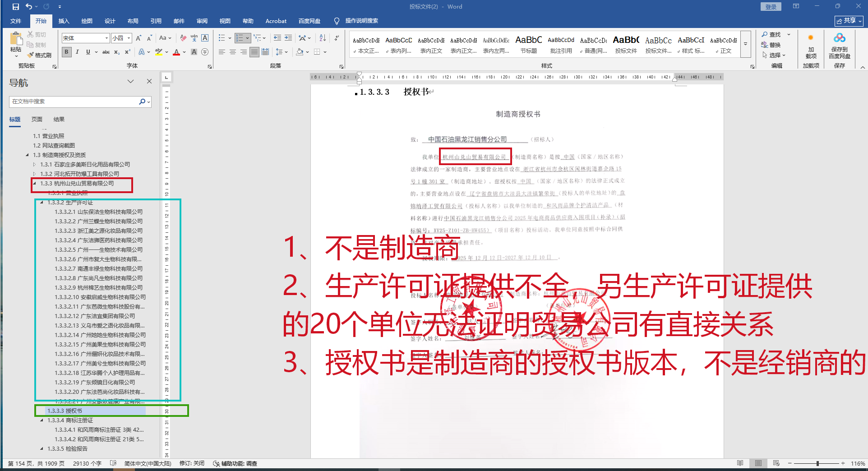Click 查找 to find text
Viewport: 868px width, 471px height.
[771, 34]
